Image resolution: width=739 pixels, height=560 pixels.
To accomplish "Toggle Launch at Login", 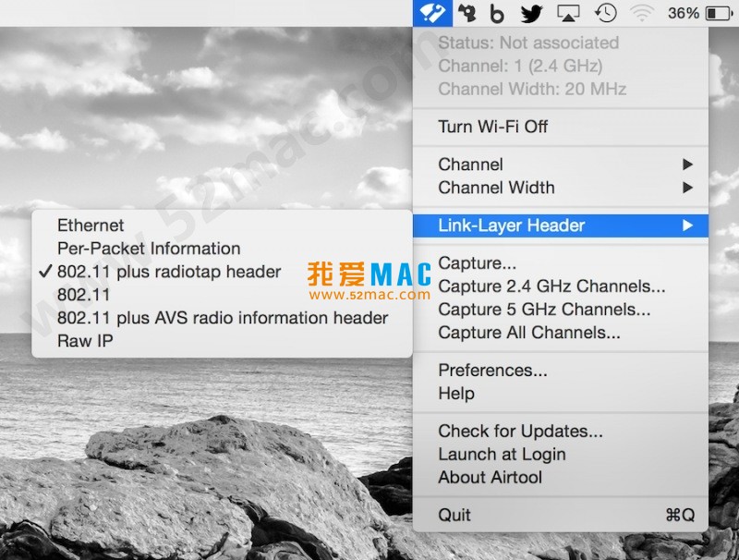I will (x=502, y=455).
